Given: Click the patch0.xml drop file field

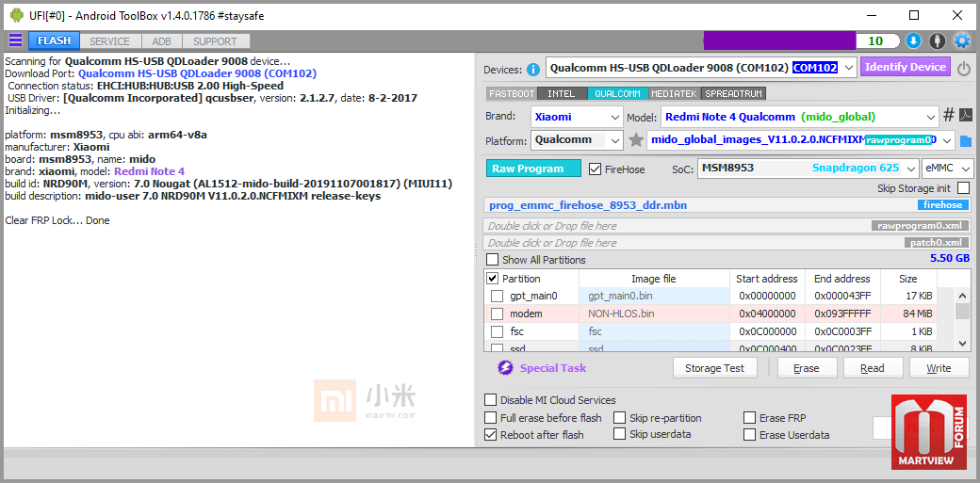Looking at the screenshot, I should [x=728, y=242].
